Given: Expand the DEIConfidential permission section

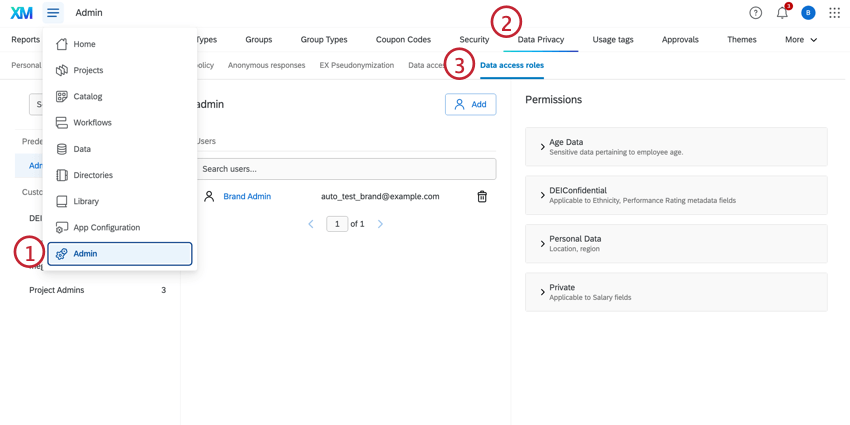Looking at the screenshot, I should click(x=543, y=195).
